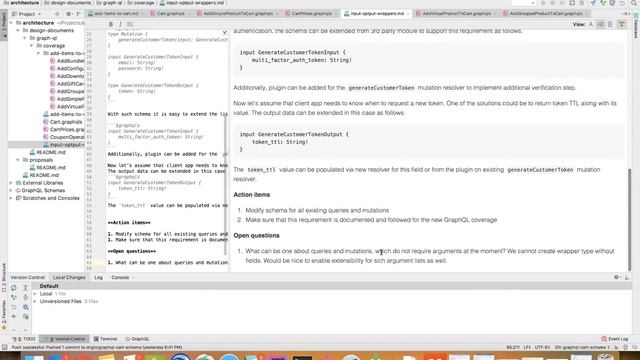Show hidden editor tabs dropdown
Image resolution: width=640 pixels, height=360 pixels.
[626, 14]
